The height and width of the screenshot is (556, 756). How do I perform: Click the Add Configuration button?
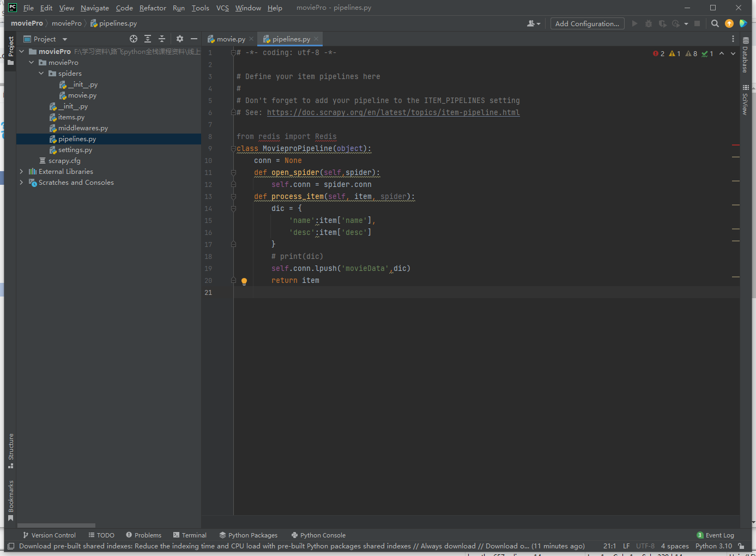tap(587, 23)
